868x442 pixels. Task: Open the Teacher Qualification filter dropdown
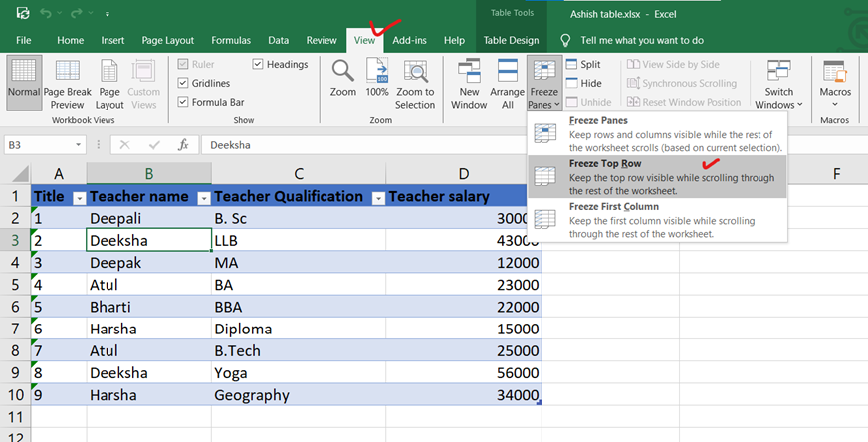point(377,197)
